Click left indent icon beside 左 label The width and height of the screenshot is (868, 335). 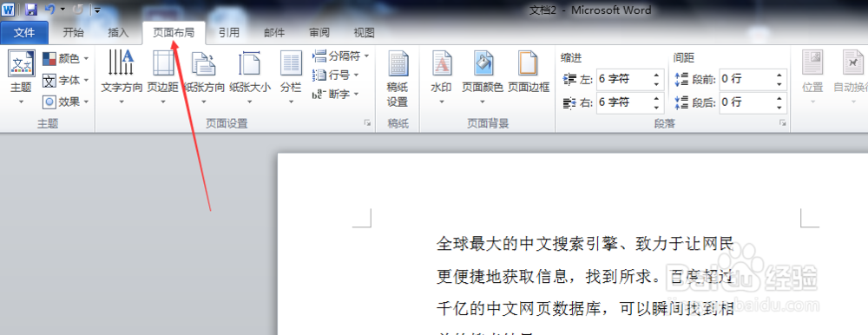click(x=569, y=80)
